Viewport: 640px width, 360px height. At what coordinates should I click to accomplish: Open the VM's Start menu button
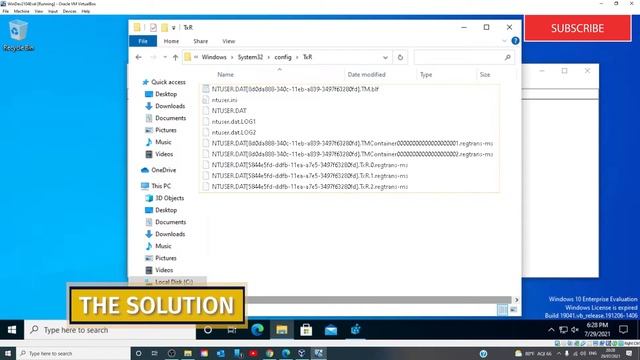pos(12,330)
